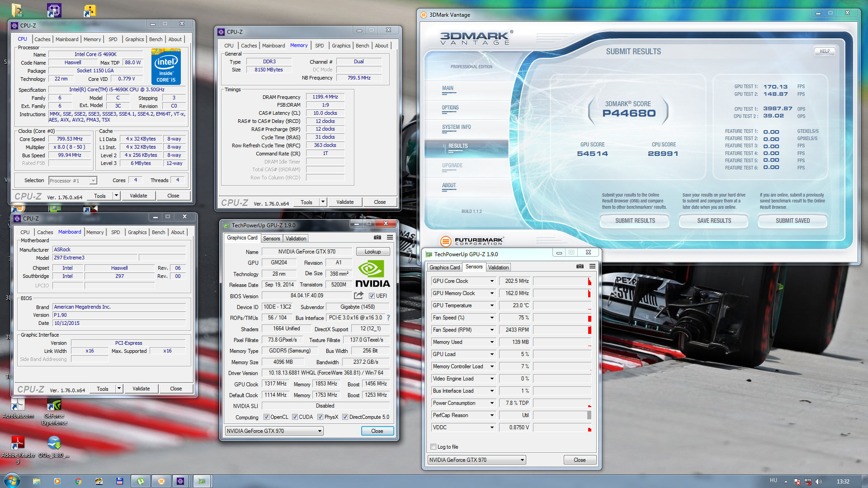
Task: Toggle the OpenCL checkbox
Action: click(x=266, y=417)
